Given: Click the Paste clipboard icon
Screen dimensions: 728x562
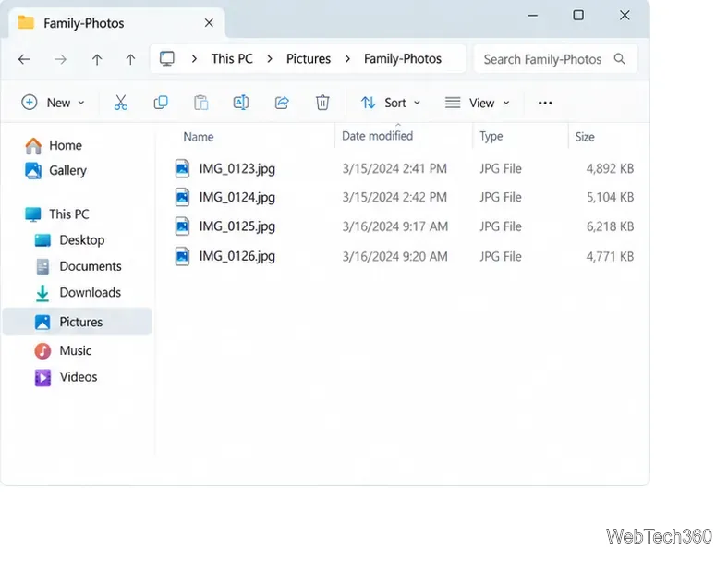Looking at the screenshot, I should (201, 103).
